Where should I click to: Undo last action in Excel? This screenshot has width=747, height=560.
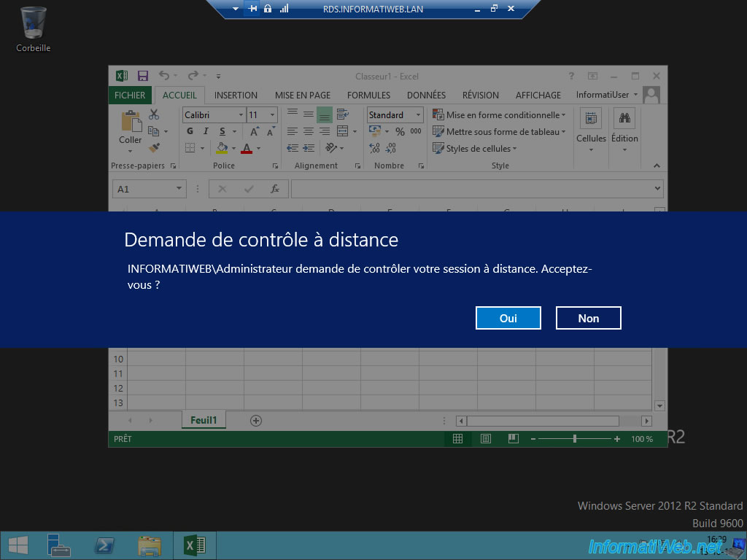(164, 76)
